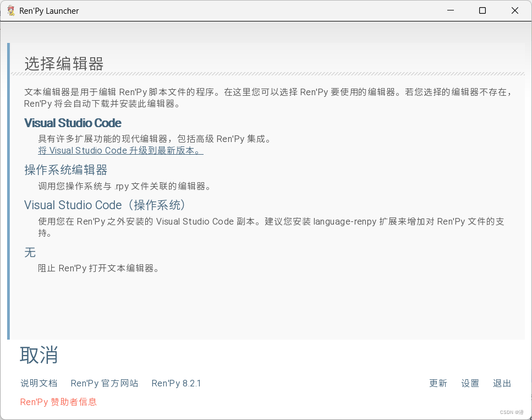Click the 选择编辑器 heading

pos(64,64)
